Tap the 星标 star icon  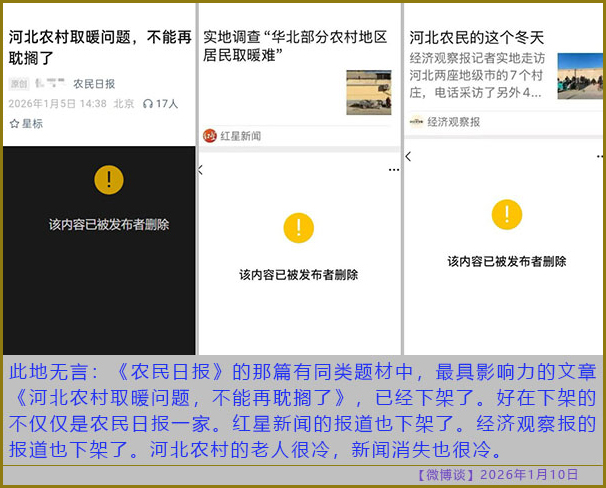14,123
